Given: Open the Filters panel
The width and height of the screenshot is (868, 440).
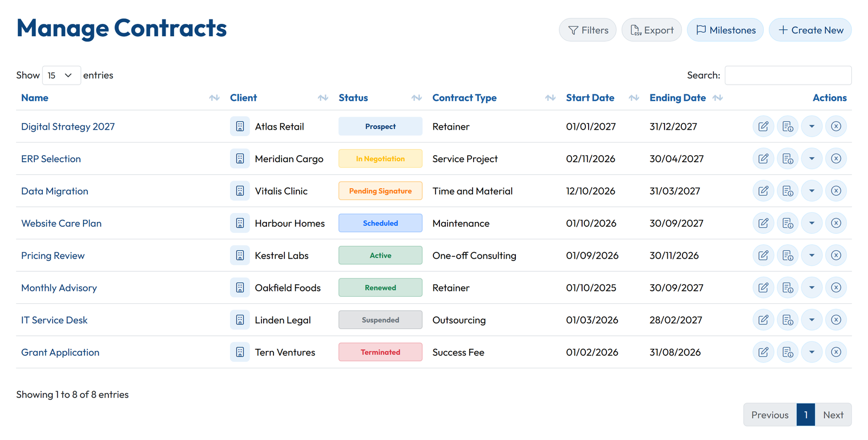Looking at the screenshot, I should click(588, 30).
